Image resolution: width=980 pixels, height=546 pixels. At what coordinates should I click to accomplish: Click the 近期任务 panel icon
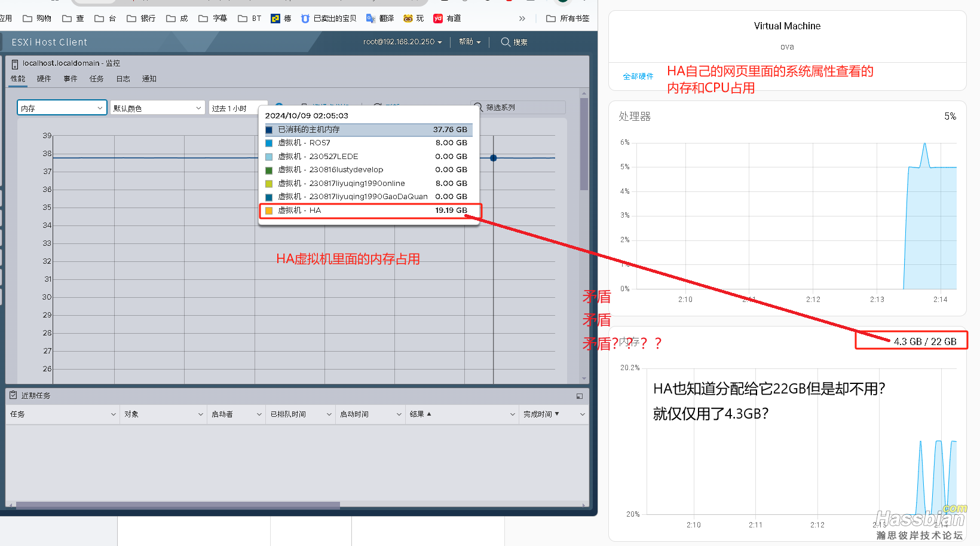[13, 395]
